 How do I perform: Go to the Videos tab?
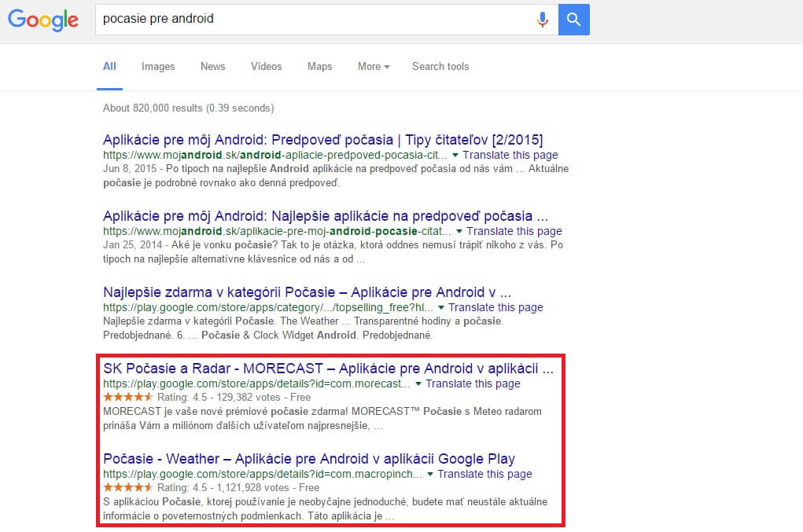point(267,67)
